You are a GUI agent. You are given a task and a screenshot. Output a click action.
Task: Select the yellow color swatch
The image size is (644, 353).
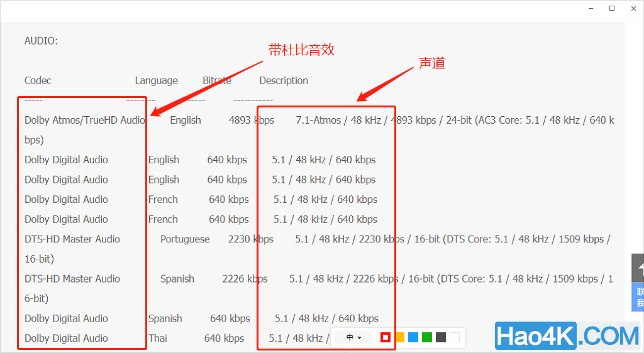(x=400, y=337)
